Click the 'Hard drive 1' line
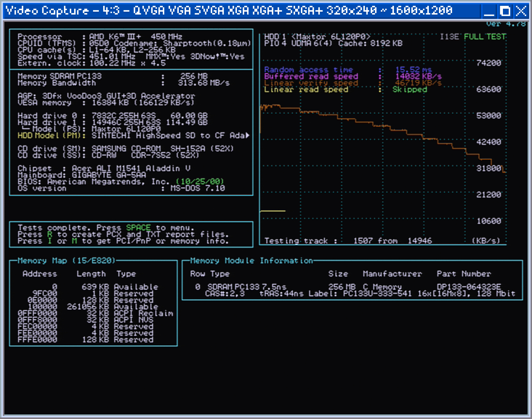The height and width of the screenshot is (419, 532). (x=112, y=122)
